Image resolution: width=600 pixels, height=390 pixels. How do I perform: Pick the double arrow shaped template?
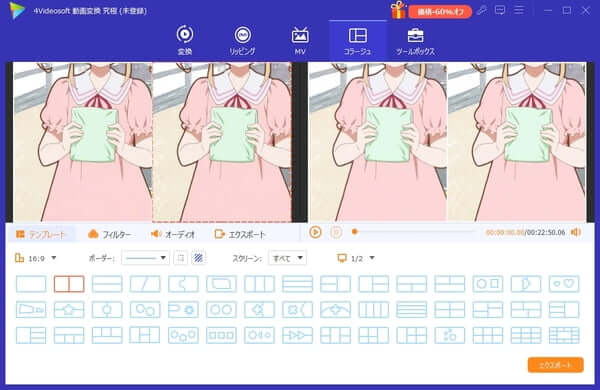(297, 335)
